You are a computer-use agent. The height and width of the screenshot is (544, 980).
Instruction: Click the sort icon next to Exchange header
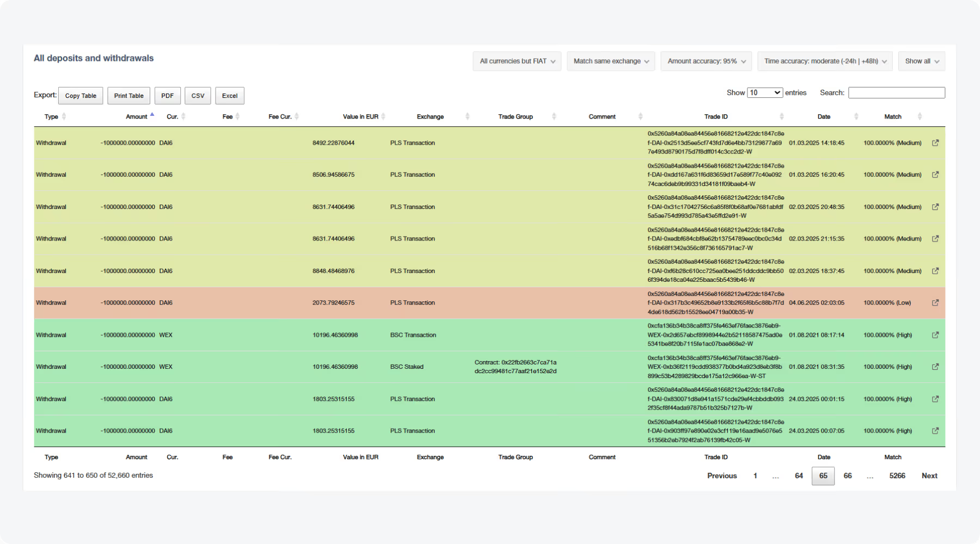point(467,116)
